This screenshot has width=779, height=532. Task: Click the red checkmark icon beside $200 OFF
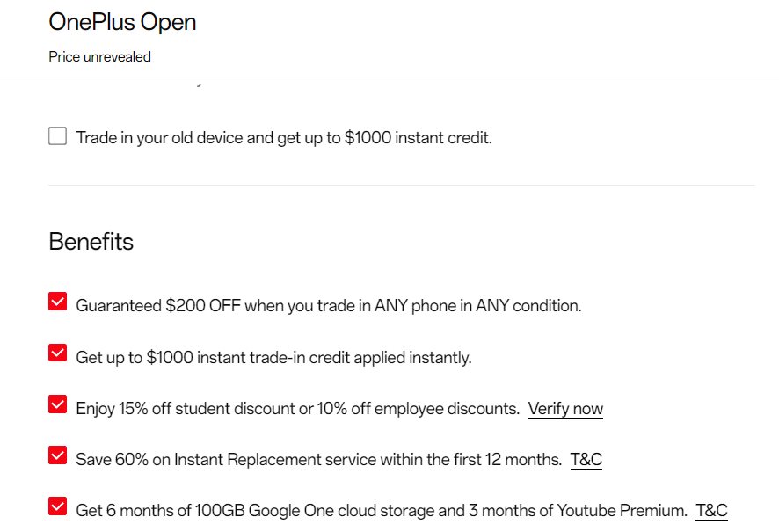click(57, 301)
